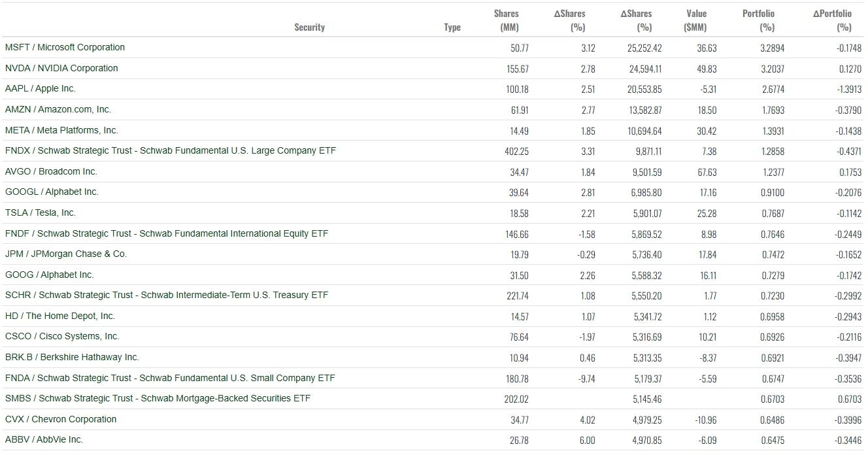Image resolution: width=868 pixels, height=455 pixels.
Task: Select AbbVie shares change 6.00
Action: click(588, 441)
